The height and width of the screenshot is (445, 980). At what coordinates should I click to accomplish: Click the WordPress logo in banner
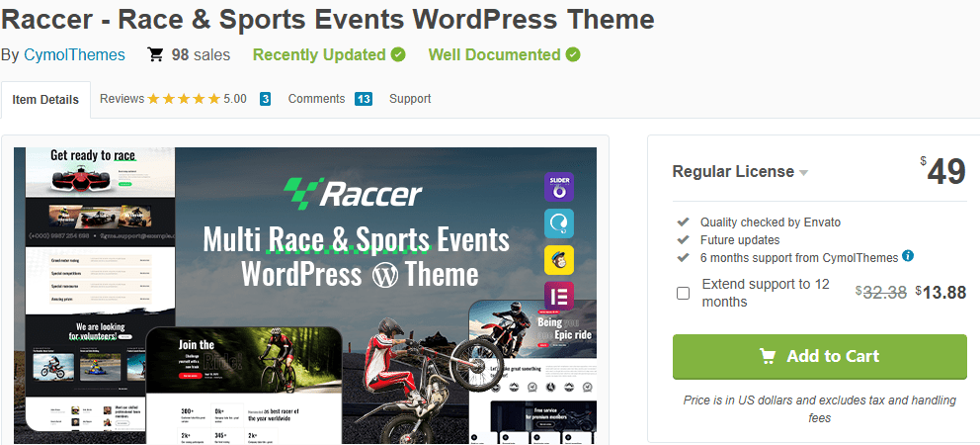384,276
